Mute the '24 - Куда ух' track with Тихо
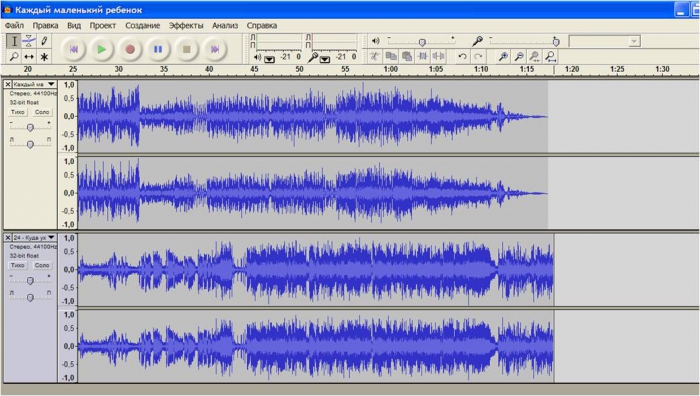Viewport: 700px width, 396px height. tap(18, 265)
